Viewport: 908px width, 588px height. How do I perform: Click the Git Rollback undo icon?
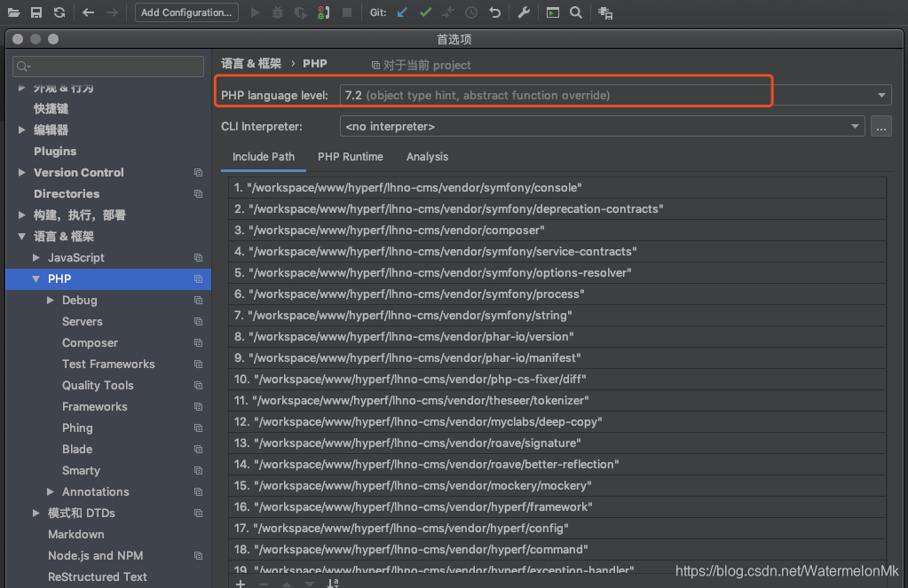tap(494, 12)
